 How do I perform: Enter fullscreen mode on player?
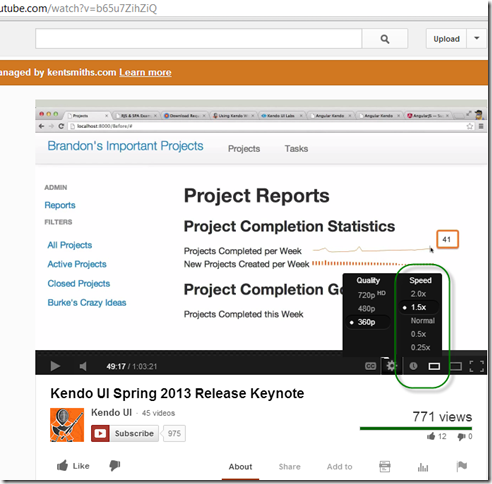477,366
